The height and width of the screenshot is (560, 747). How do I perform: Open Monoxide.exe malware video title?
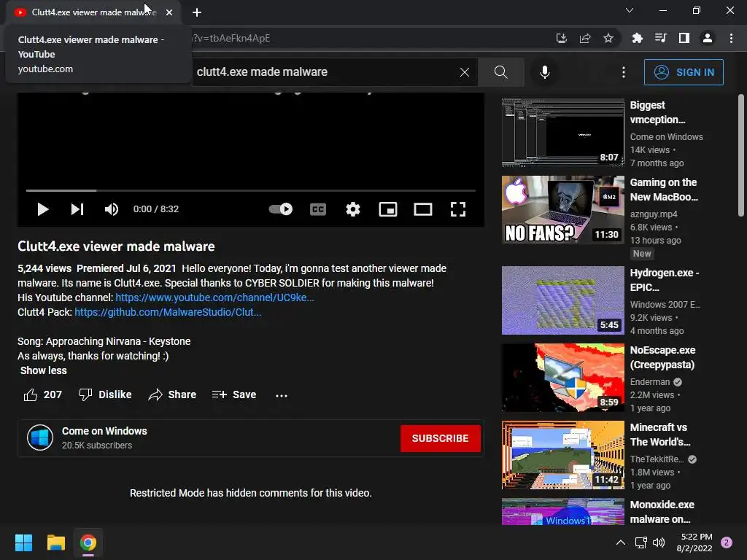click(x=662, y=511)
